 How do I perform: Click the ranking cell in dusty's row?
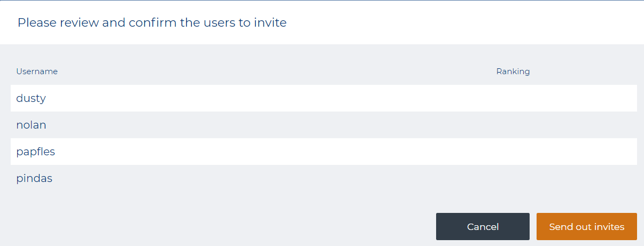513,98
